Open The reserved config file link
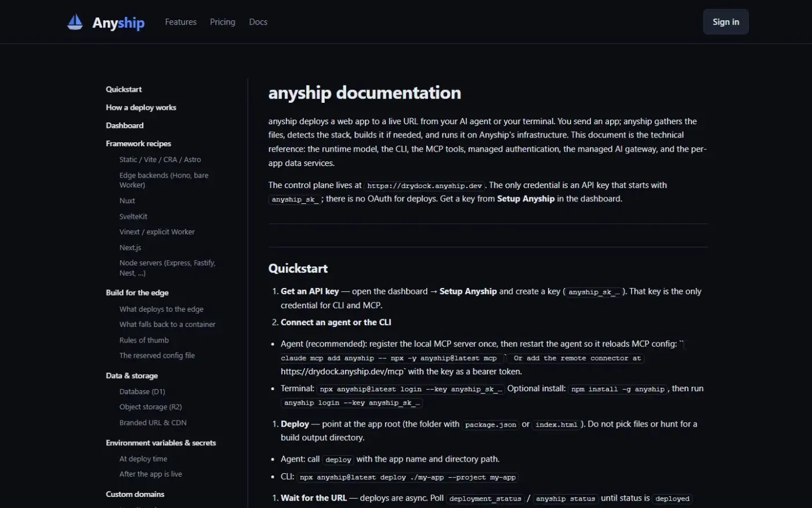Viewport: 812px width, 508px height. click(x=157, y=355)
